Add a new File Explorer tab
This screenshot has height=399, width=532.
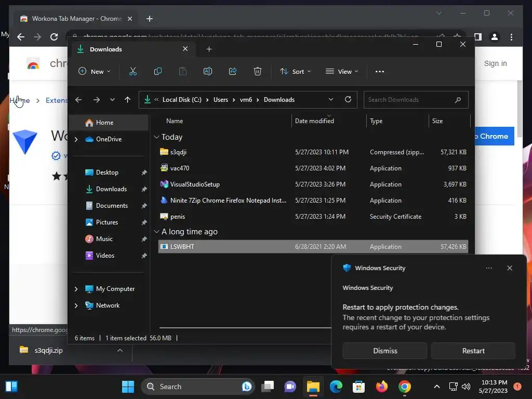point(209,49)
